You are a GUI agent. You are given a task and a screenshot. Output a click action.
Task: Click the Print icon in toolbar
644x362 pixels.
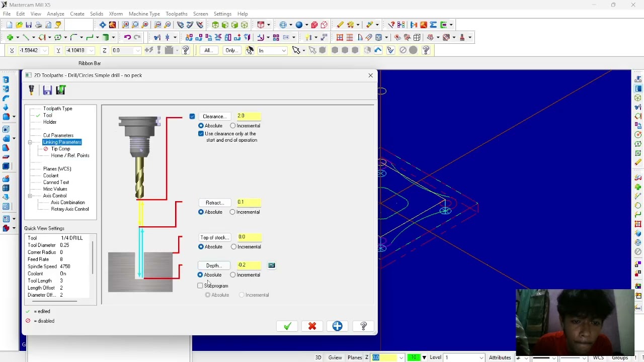39,25
